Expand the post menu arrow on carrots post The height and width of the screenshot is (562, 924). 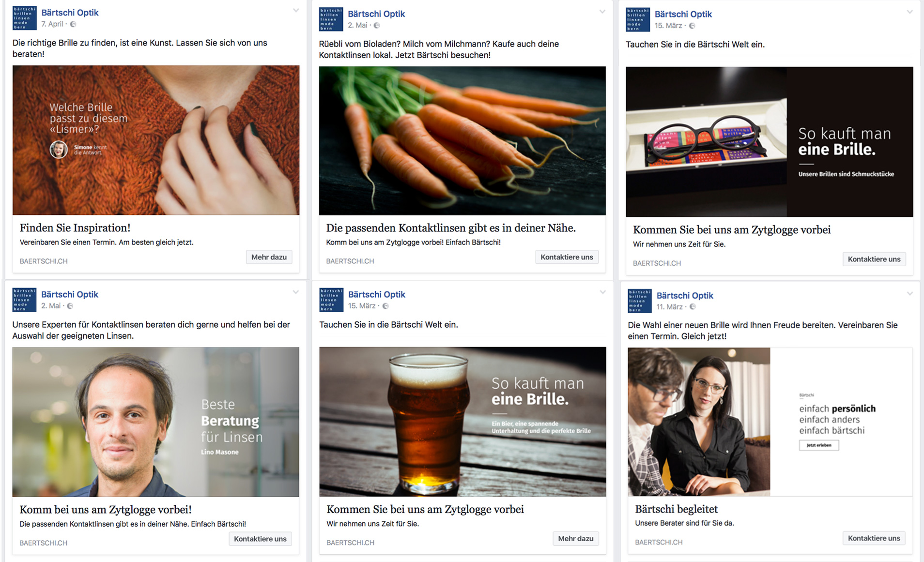tap(602, 12)
